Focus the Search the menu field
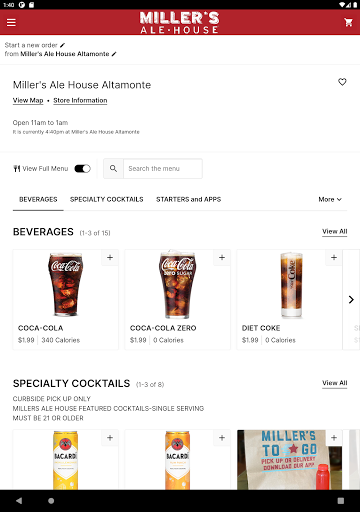This screenshot has height=512, width=360. pyautogui.click(x=163, y=168)
